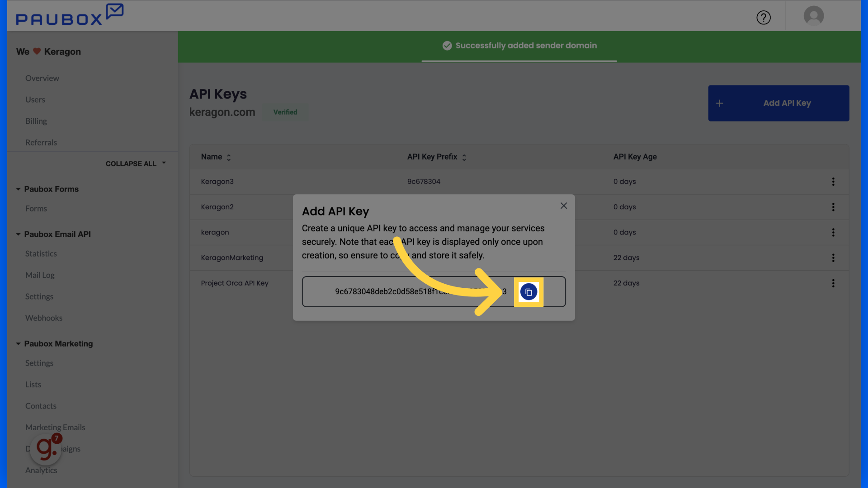Click the API Key Age column header
This screenshot has width=868, height=488.
[635, 157]
